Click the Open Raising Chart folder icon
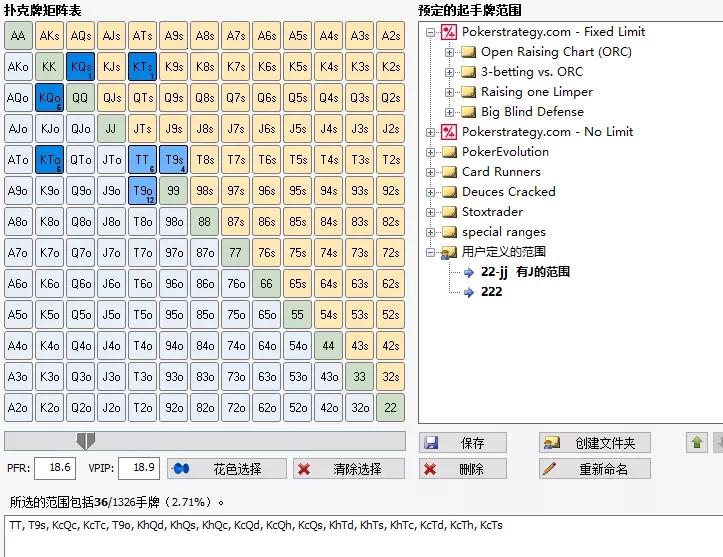This screenshot has height=557, width=723. point(468,52)
